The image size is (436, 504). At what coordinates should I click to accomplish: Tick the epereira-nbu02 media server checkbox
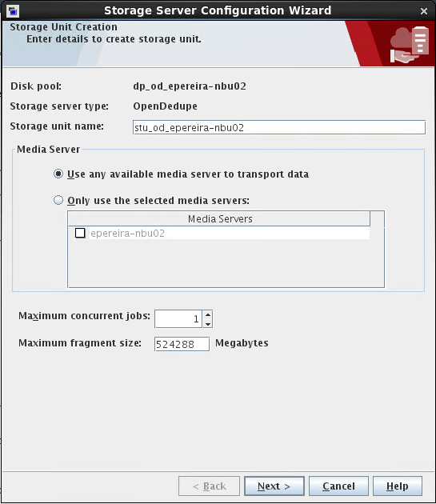point(80,233)
